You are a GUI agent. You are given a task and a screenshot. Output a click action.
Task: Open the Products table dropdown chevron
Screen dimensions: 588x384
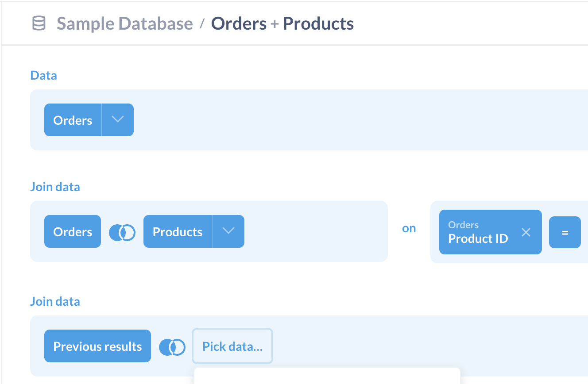[228, 231]
